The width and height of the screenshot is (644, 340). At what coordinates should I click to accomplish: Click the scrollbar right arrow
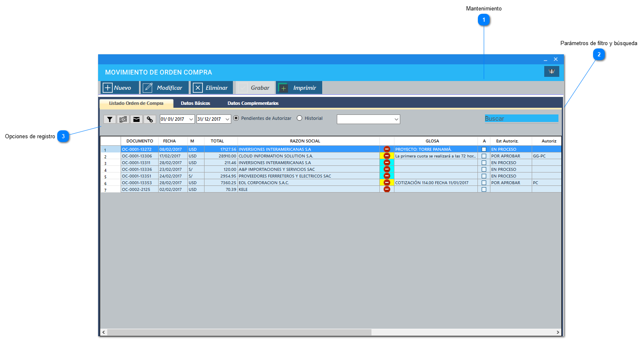558,332
